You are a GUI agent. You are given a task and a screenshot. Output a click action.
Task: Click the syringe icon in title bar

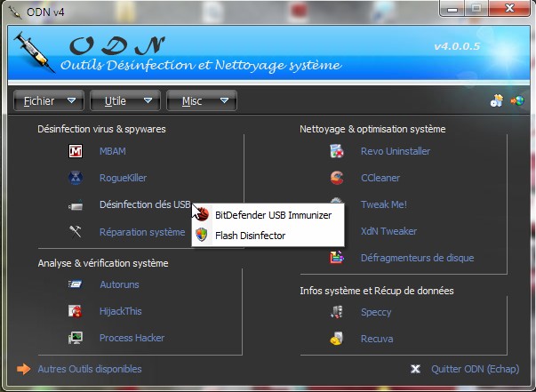[14, 12]
